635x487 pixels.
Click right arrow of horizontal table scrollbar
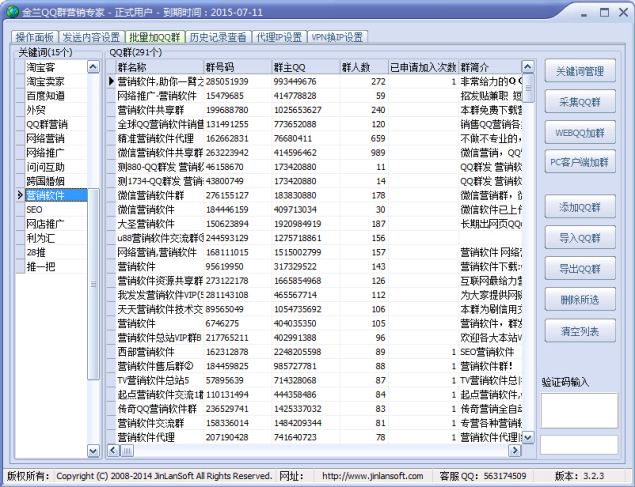point(515,450)
